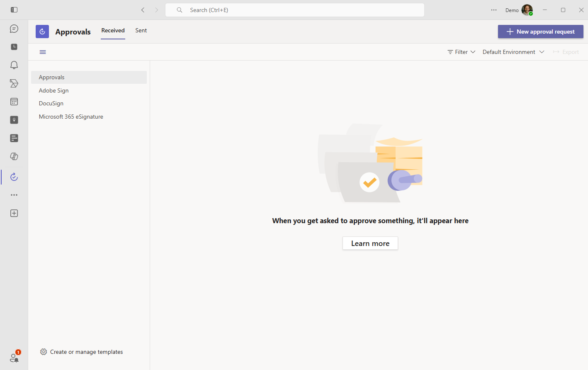This screenshot has width=588, height=370.
Task: Maximize the Teams window
Action: click(x=563, y=10)
